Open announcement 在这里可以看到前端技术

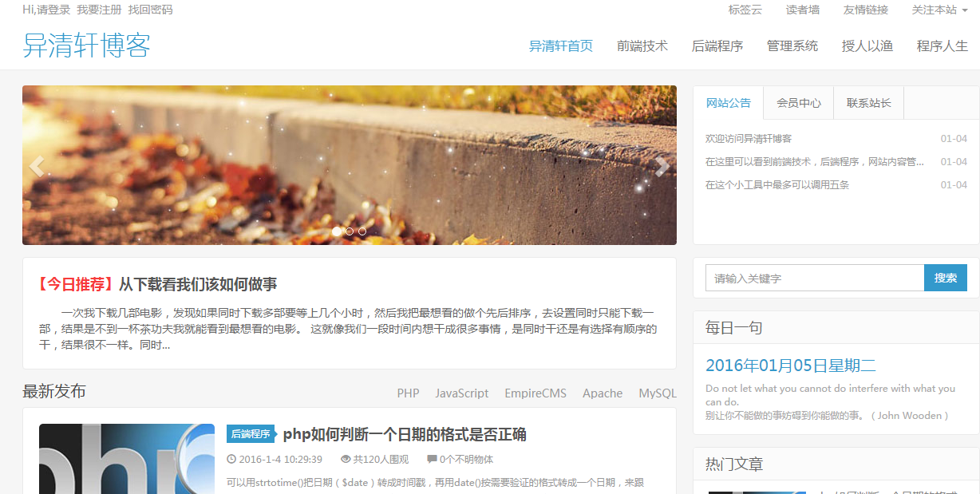click(x=815, y=162)
